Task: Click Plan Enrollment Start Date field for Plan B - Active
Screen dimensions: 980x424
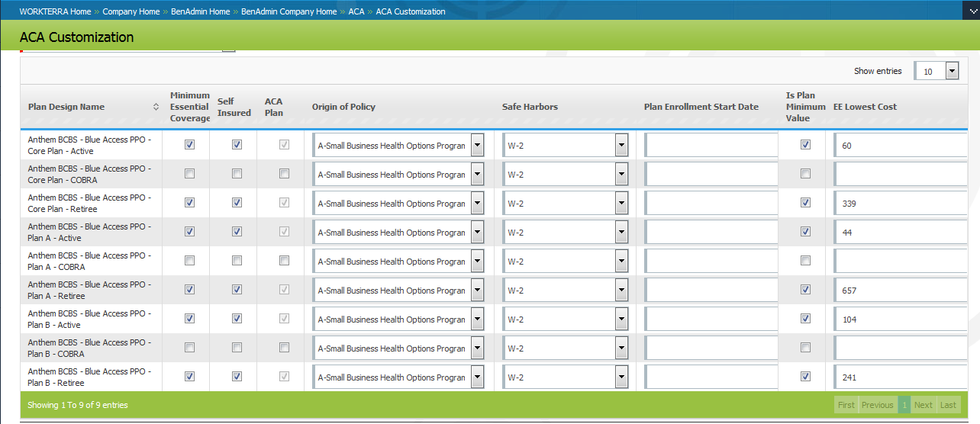Action: pyautogui.click(x=711, y=320)
